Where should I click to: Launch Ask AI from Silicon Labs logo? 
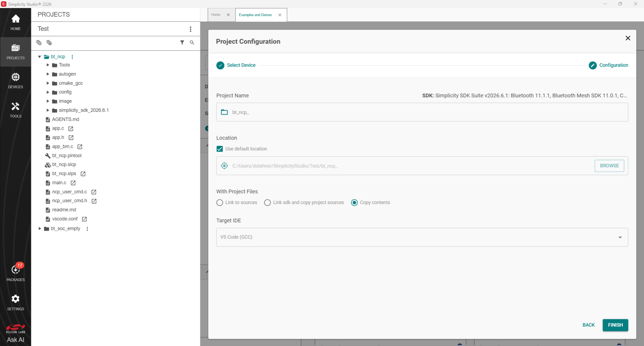pos(15,333)
